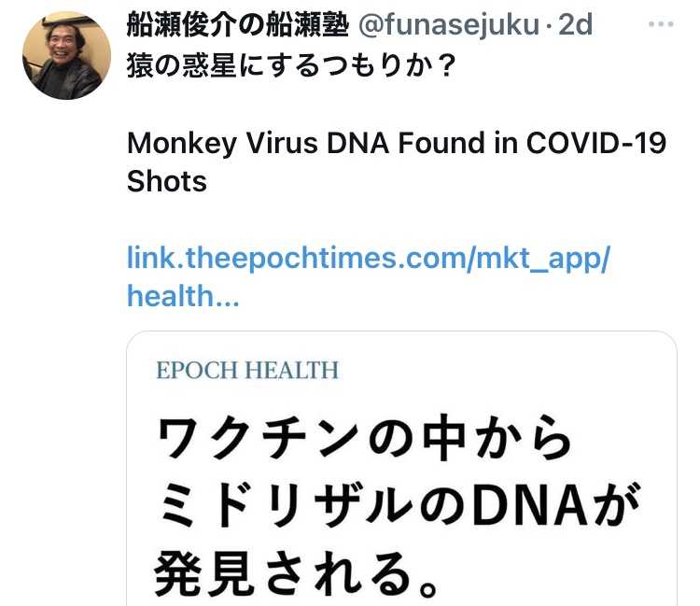This screenshot has height=606, width=700.
Task: Click display name 船瀬俊介の船瀬塾
Action: (x=237, y=25)
